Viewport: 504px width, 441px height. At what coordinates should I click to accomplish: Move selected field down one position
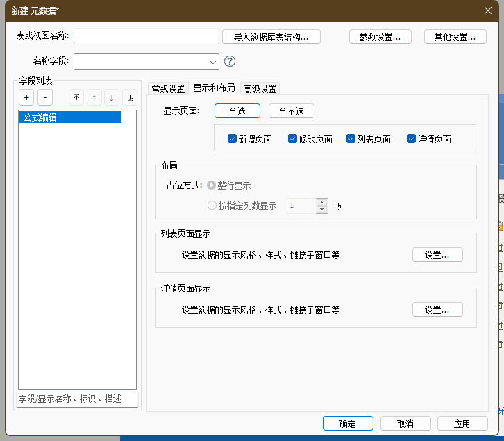click(112, 98)
